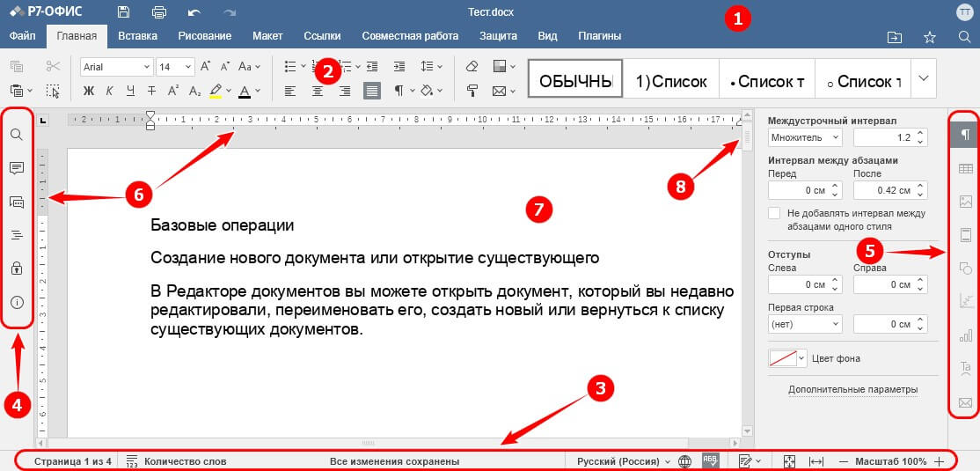This screenshot has width=980, height=471.
Task: Center align the text
Action: [318, 92]
